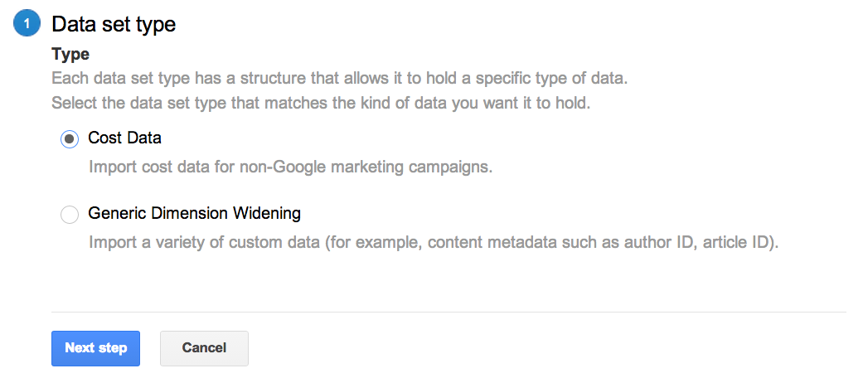
Task: Click the bold 'Type' subheading
Action: 70,54
